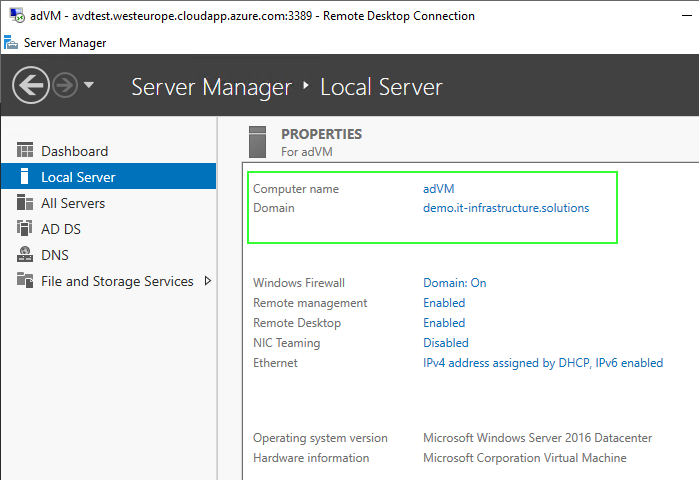Viewport: 699px width, 480px height.
Task: Click Disabled link for NIC Teaming
Action: (446, 343)
